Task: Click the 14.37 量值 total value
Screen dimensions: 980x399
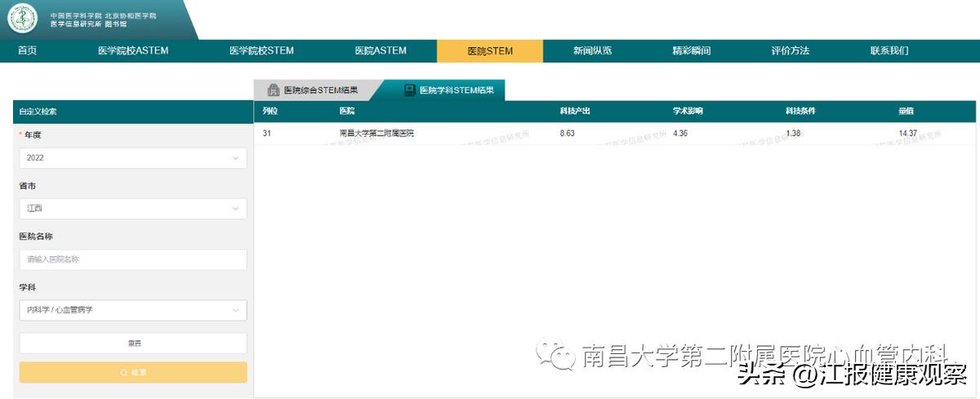Action: 908,133
